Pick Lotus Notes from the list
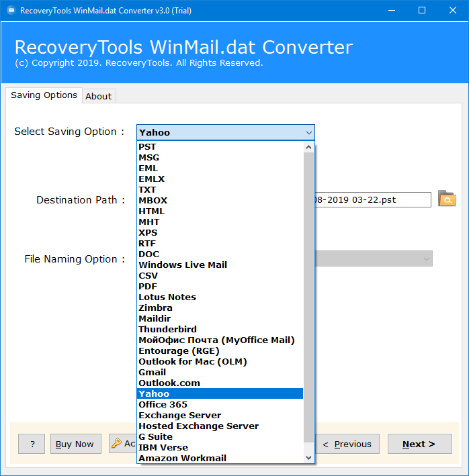Viewport: 469px width, 476px height. (220, 297)
